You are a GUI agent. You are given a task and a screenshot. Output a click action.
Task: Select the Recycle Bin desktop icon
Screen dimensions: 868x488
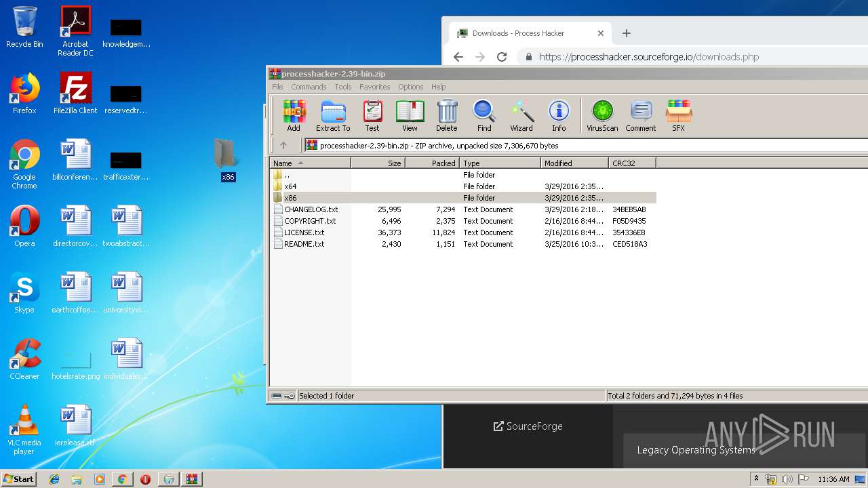(24, 27)
